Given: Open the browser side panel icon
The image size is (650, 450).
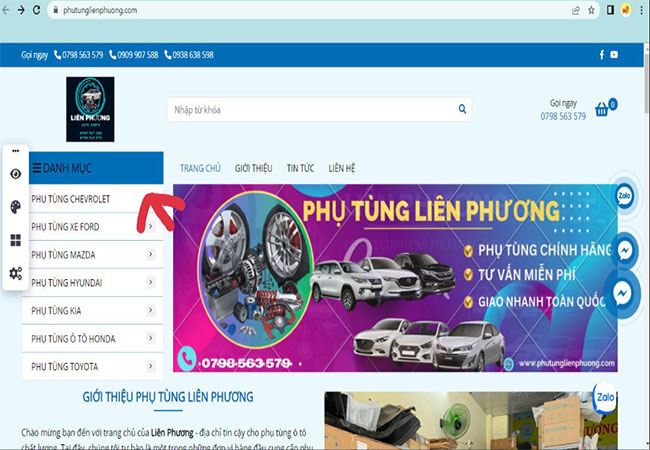Looking at the screenshot, I should (610, 10).
